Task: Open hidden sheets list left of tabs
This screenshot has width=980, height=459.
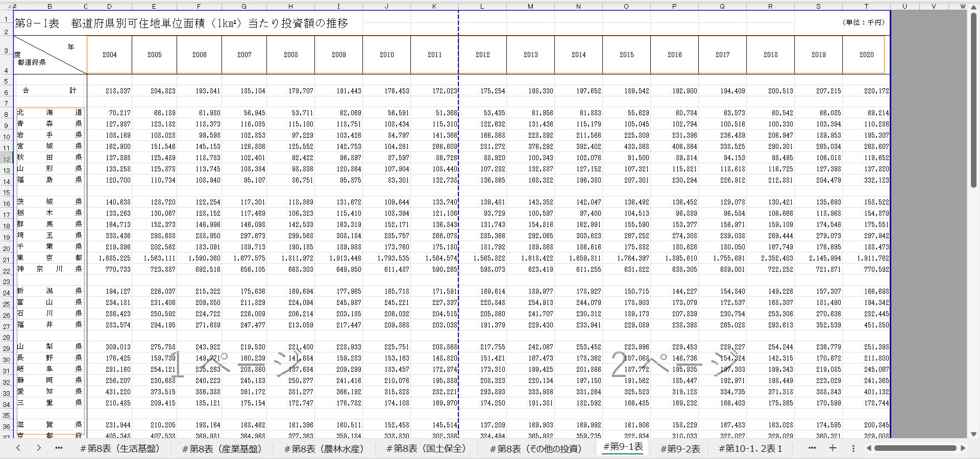Action: (x=59, y=448)
